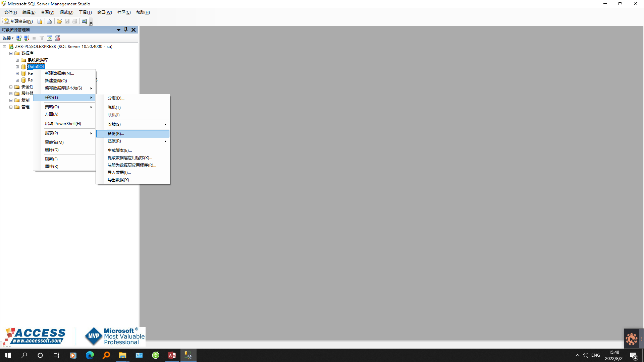This screenshot has height=362, width=644.
Task: Select the ZHS-PC\SQLEXPRESS server entry
Action: pos(64,47)
